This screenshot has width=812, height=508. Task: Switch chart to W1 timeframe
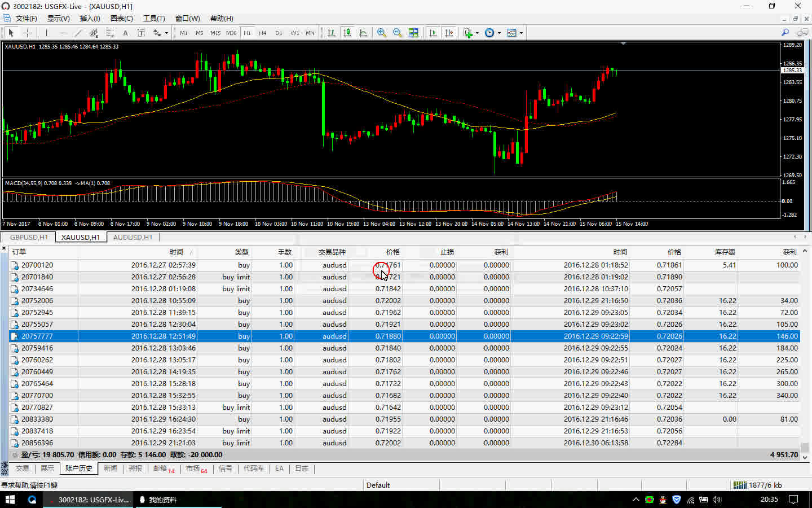point(294,33)
